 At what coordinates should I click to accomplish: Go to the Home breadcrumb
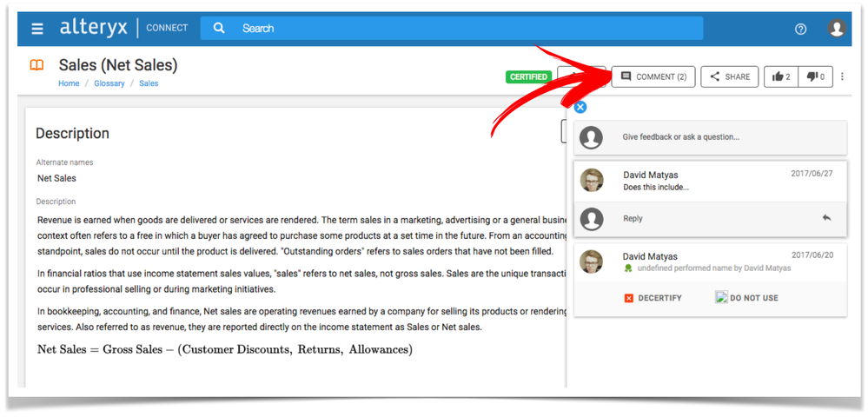pyautogui.click(x=70, y=83)
